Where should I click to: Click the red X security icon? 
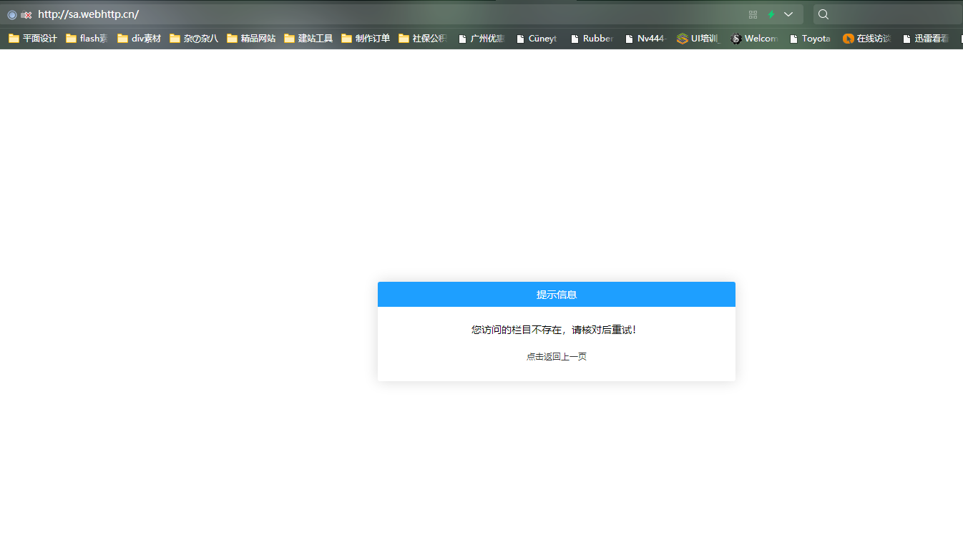coord(26,14)
